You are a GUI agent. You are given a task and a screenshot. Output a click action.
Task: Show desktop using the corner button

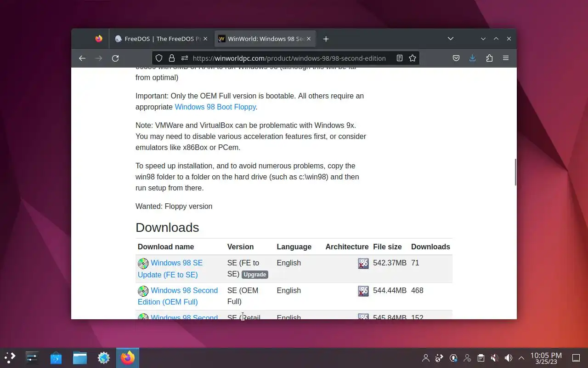click(x=576, y=357)
